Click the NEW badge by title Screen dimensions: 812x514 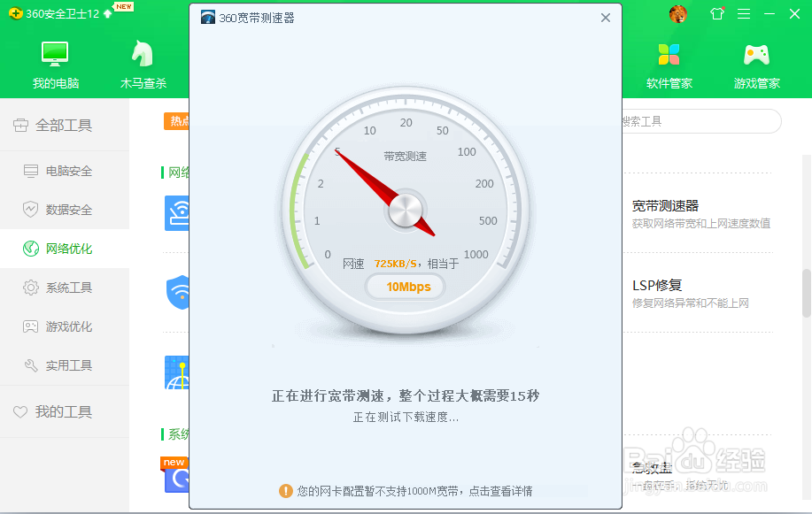[x=124, y=7]
